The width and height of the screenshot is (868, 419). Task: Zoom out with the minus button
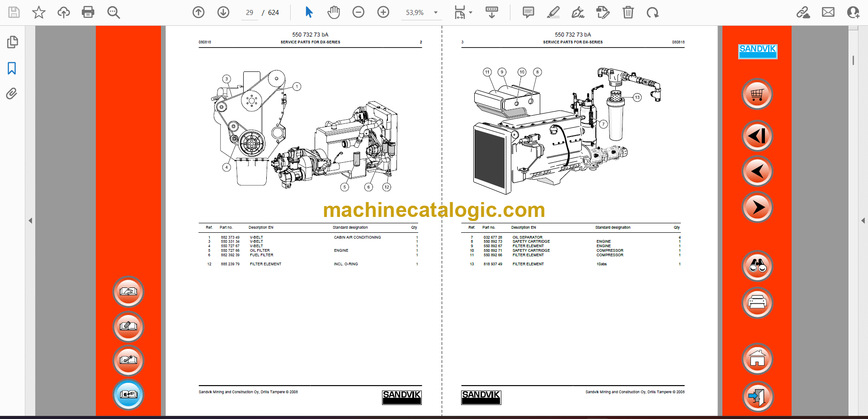pos(359,12)
